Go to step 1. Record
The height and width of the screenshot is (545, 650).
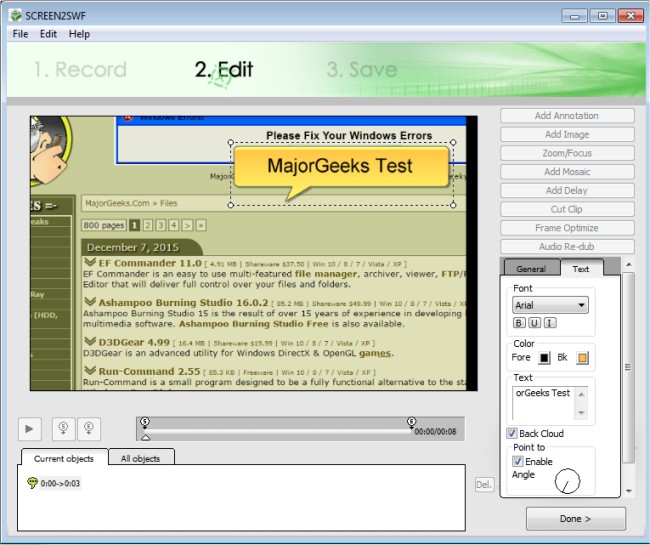80,69
